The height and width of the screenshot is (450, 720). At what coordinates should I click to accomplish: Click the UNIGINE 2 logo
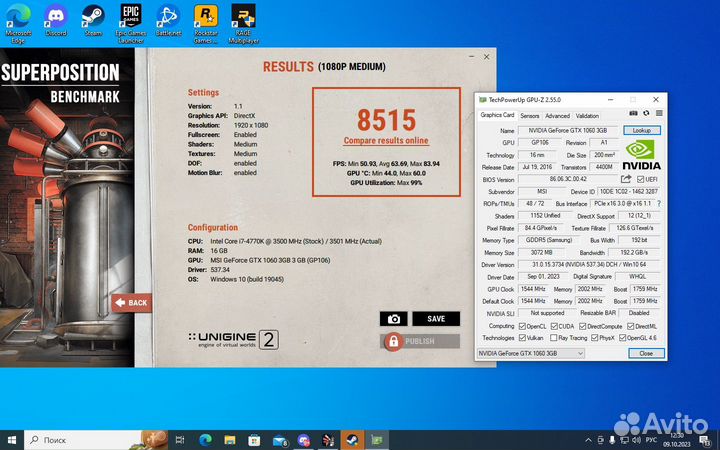click(x=233, y=340)
